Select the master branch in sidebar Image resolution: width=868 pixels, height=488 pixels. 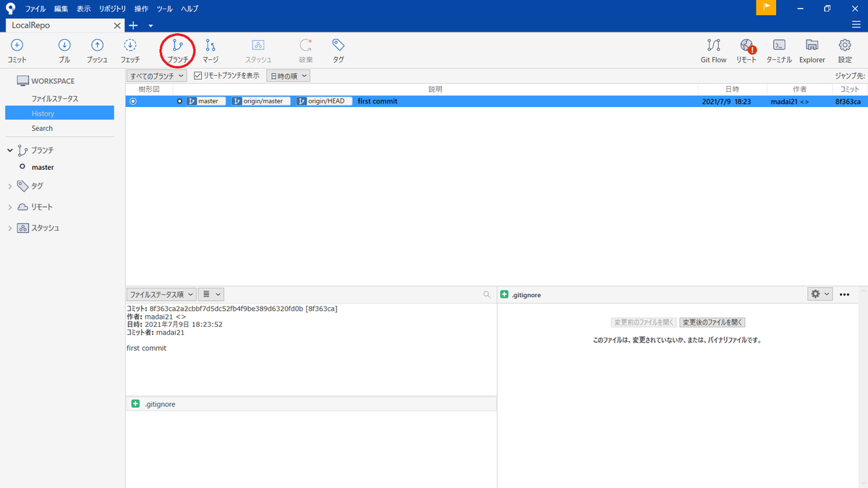[x=43, y=167]
